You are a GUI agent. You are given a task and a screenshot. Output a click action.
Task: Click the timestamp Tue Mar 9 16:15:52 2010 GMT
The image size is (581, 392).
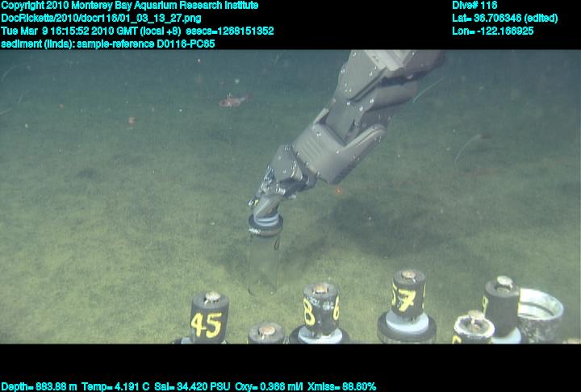pos(69,31)
